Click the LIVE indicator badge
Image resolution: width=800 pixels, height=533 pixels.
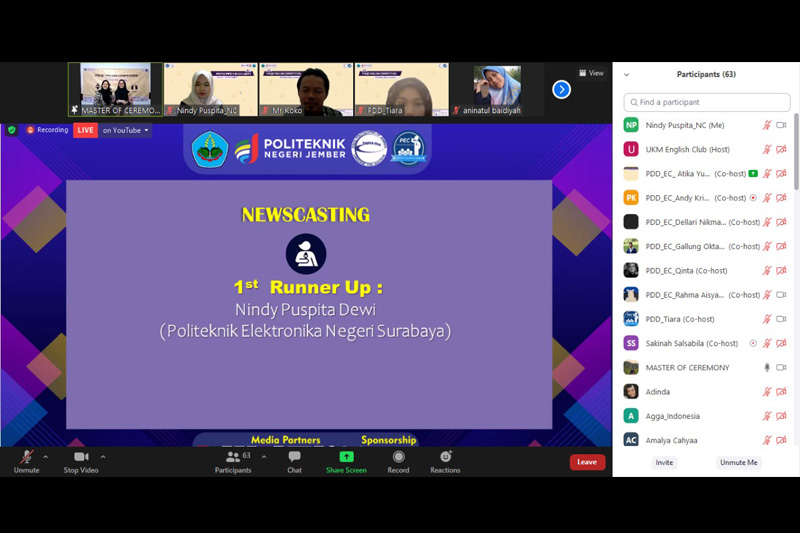tap(85, 130)
